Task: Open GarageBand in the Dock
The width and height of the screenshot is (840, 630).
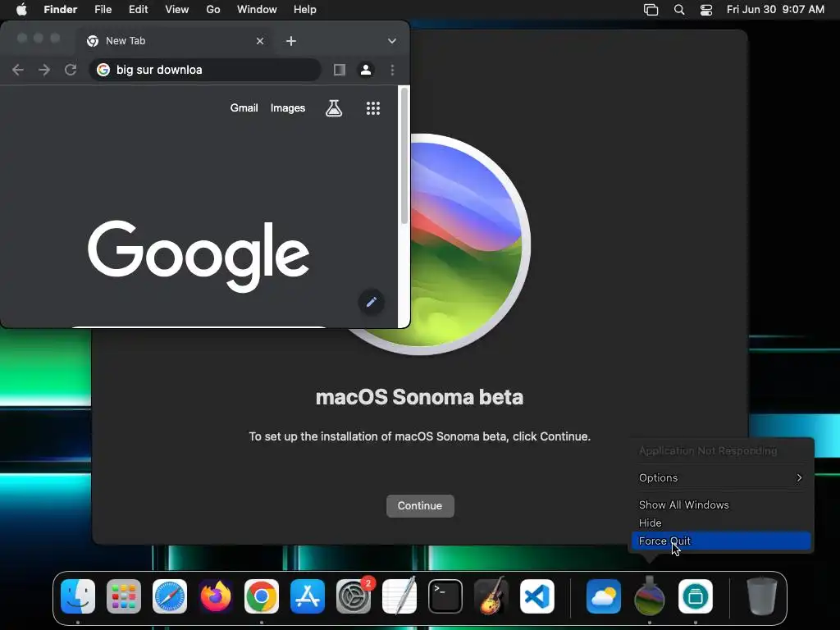Action: [491, 596]
